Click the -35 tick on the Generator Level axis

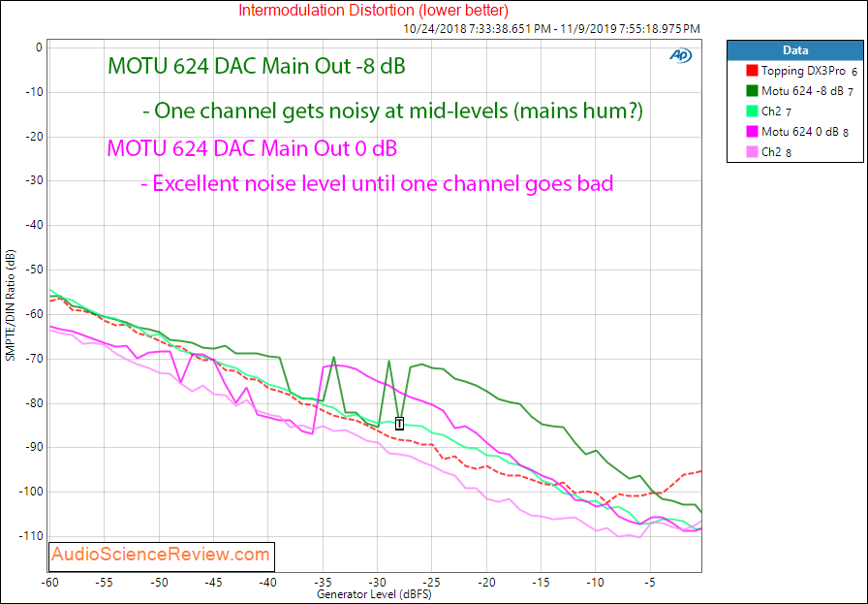(x=323, y=583)
